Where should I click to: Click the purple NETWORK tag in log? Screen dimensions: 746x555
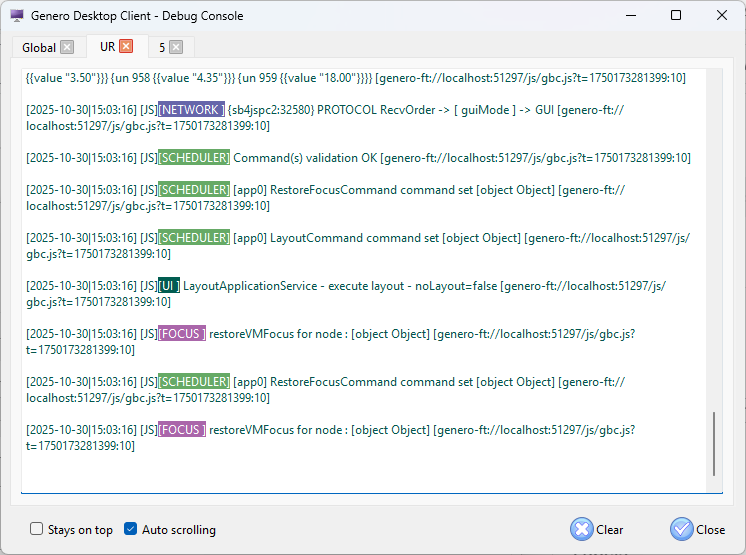click(x=191, y=110)
